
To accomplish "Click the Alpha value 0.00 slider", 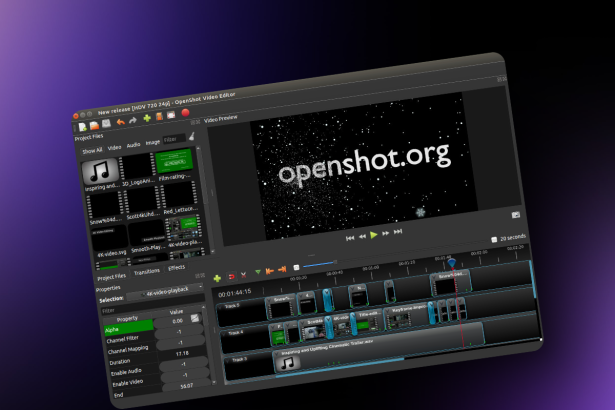I will click(x=178, y=321).
